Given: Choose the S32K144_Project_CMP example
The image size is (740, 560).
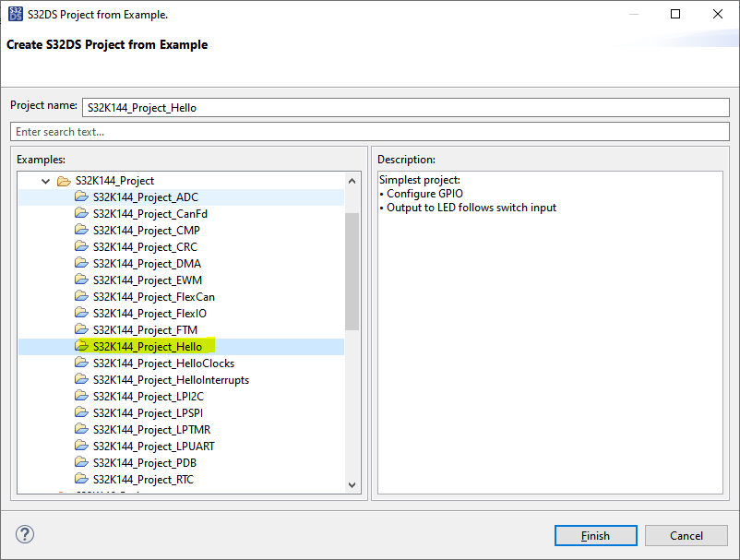Looking at the screenshot, I should click(x=147, y=231).
